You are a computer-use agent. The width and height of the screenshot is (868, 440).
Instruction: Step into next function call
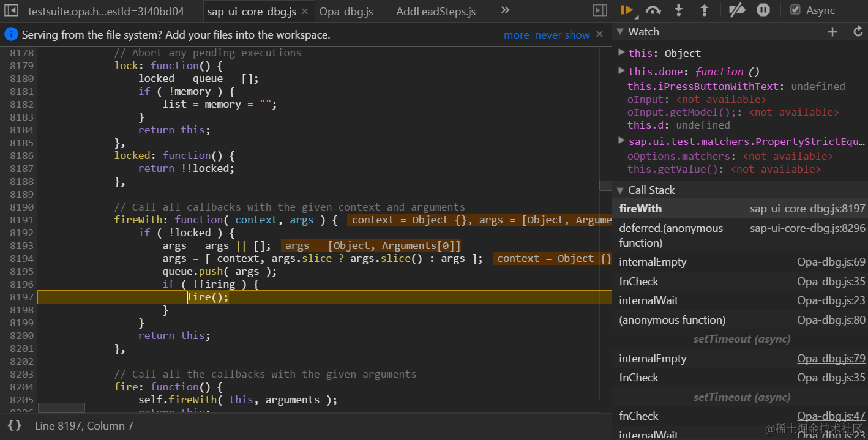(678, 10)
